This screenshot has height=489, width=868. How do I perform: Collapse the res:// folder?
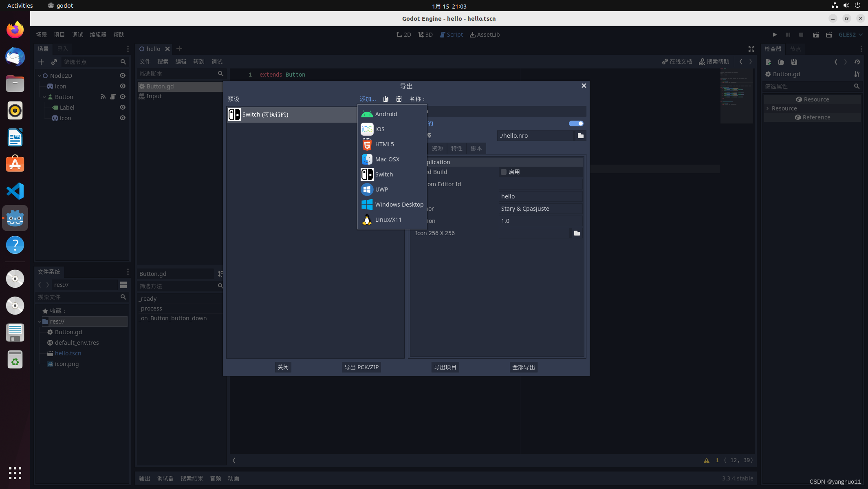[40, 322]
